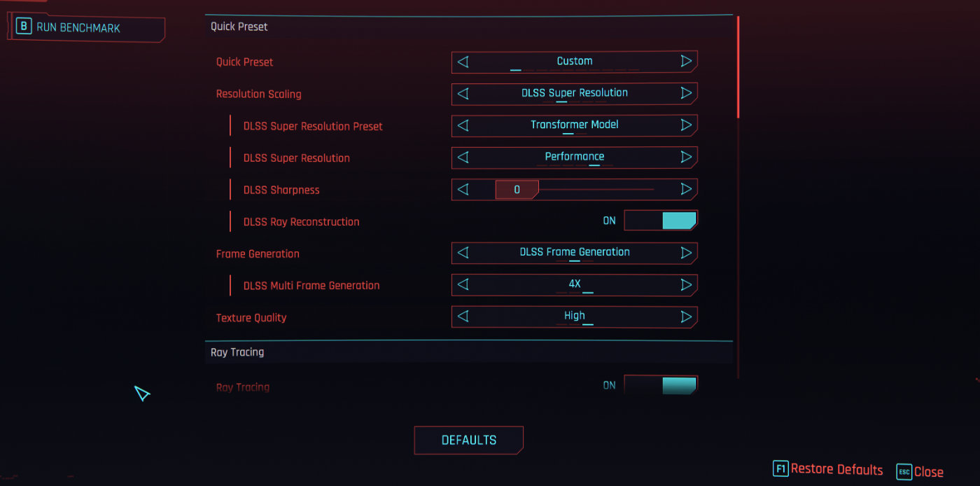Toggle the Ray Tracing switch
This screenshot has height=486, width=980.
[660, 385]
